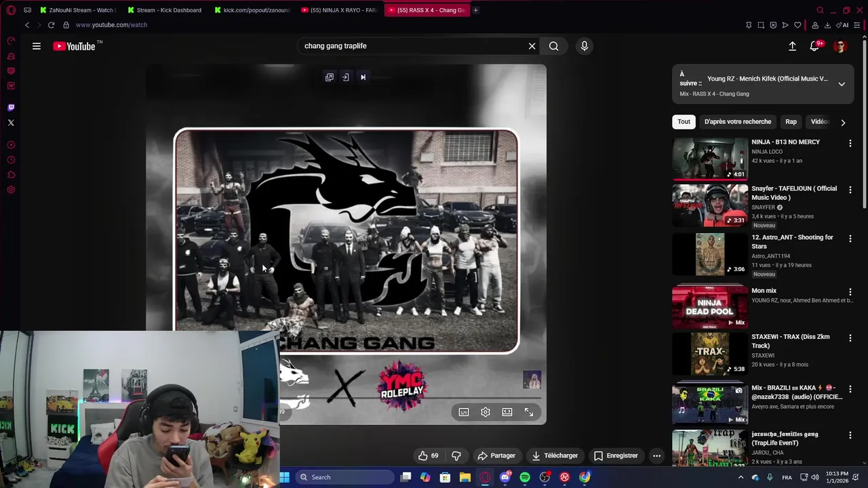
Task: Select the 'Vidéos' filter chip
Action: (x=820, y=122)
